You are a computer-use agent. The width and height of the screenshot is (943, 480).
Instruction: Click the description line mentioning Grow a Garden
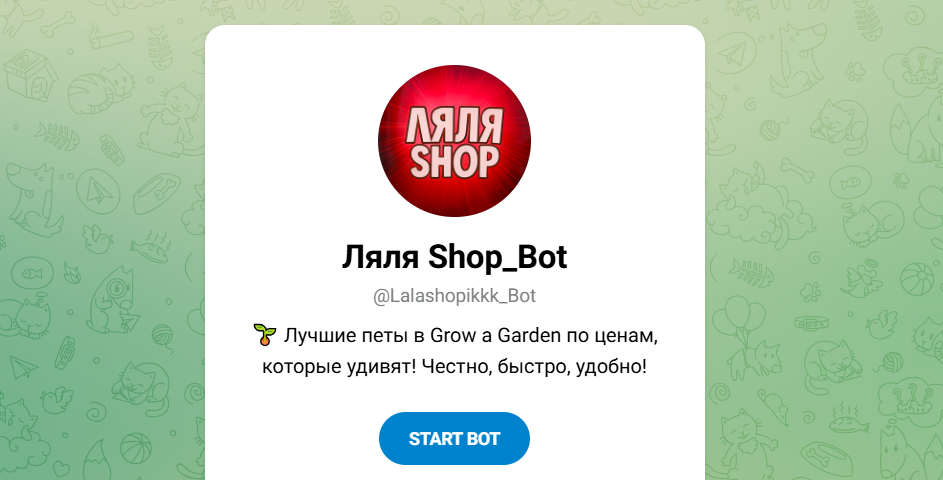[x=455, y=335]
